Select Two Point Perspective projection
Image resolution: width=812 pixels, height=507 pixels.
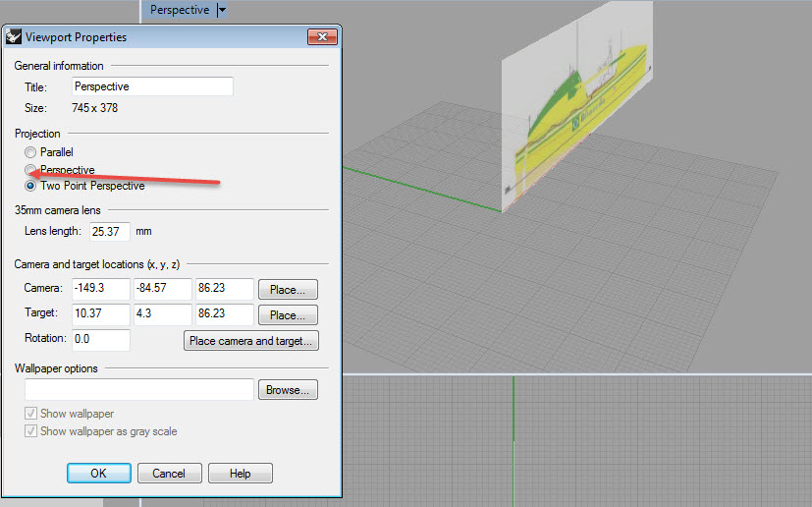click(31, 186)
